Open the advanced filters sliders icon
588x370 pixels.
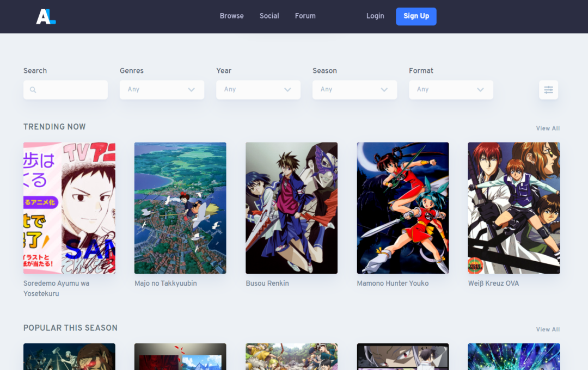(548, 90)
